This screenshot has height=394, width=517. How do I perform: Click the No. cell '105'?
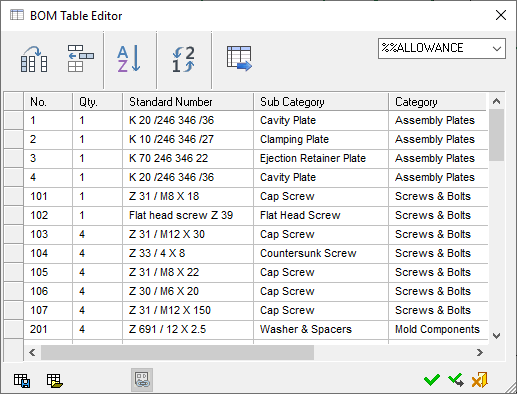(x=48, y=272)
